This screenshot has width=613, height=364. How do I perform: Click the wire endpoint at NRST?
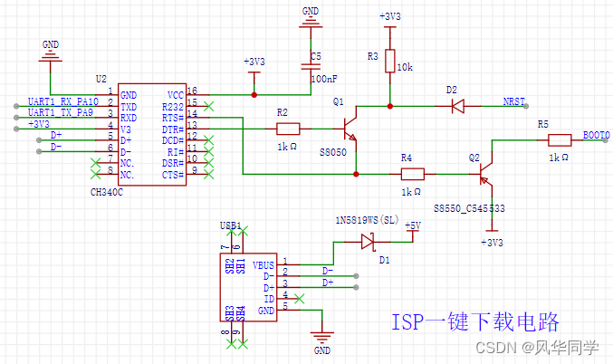coord(526,106)
